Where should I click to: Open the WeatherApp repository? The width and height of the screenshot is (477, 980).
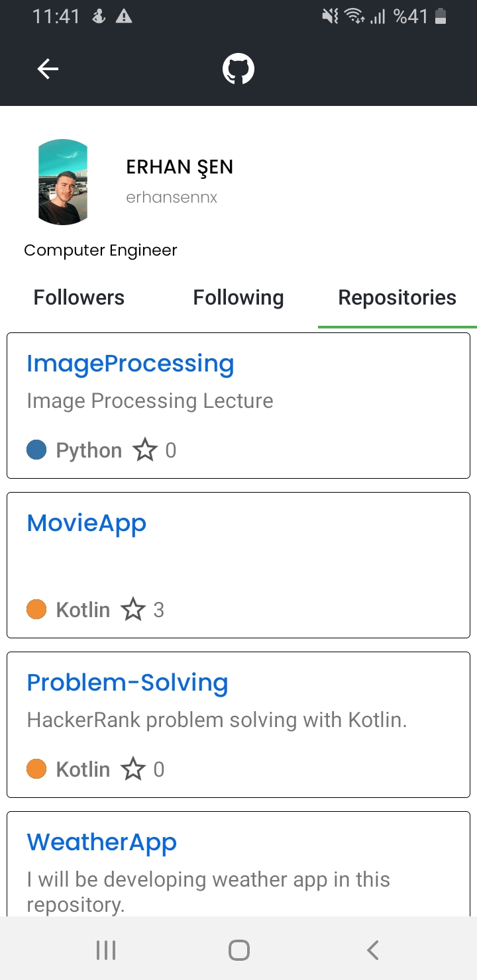101,842
